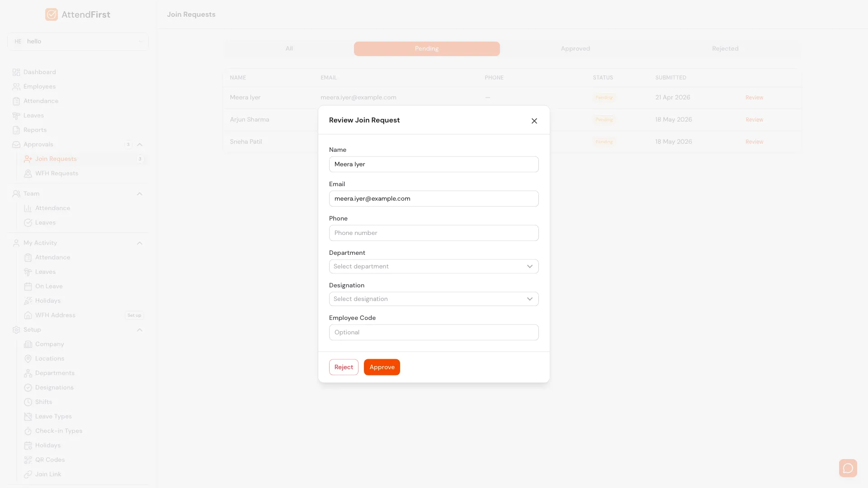Click Review link for Sneha Patil
The width and height of the screenshot is (868, 488).
(754, 142)
